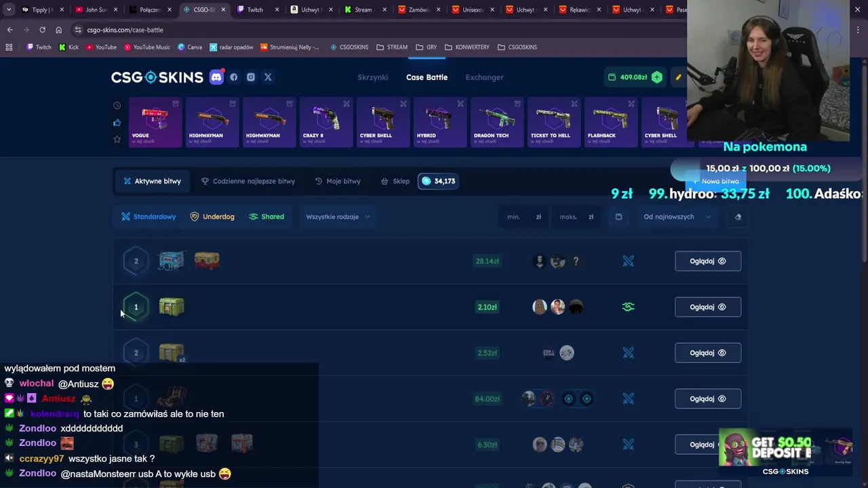Switch to the Moje bitwy tab

[x=338, y=181]
